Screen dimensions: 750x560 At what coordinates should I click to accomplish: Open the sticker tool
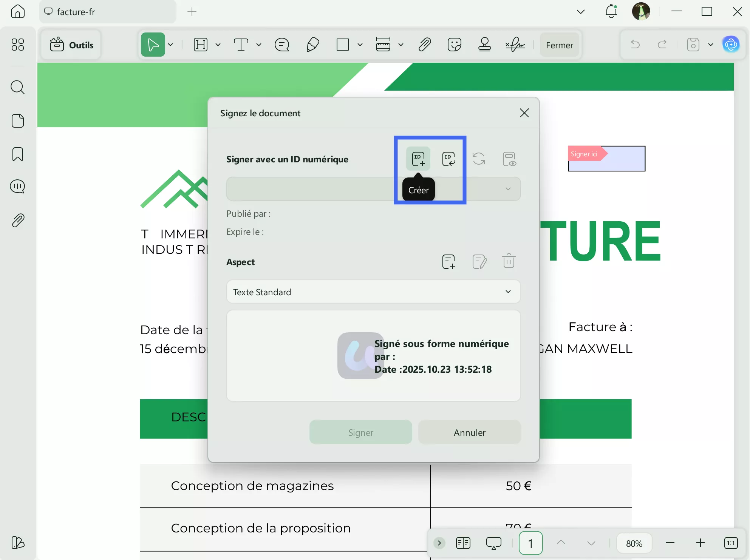click(454, 45)
